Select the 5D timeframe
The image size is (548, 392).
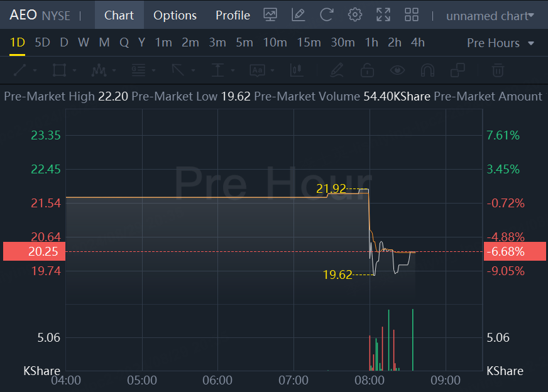pyautogui.click(x=42, y=43)
